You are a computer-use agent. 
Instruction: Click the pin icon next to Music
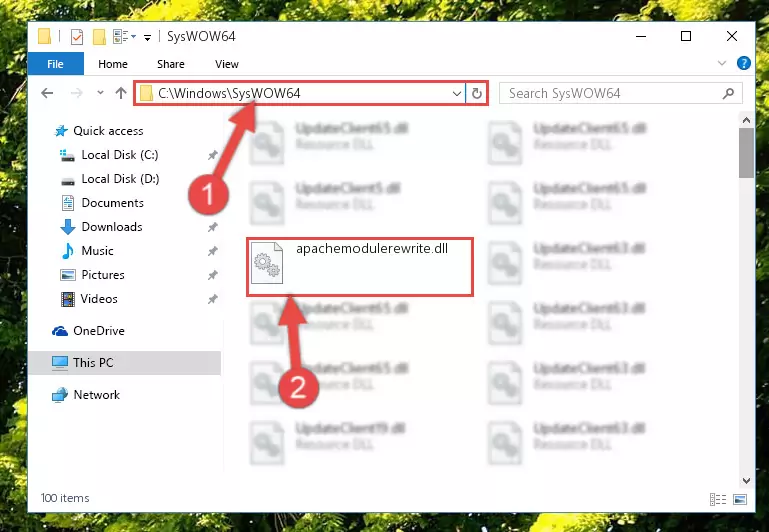(x=212, y=252)
